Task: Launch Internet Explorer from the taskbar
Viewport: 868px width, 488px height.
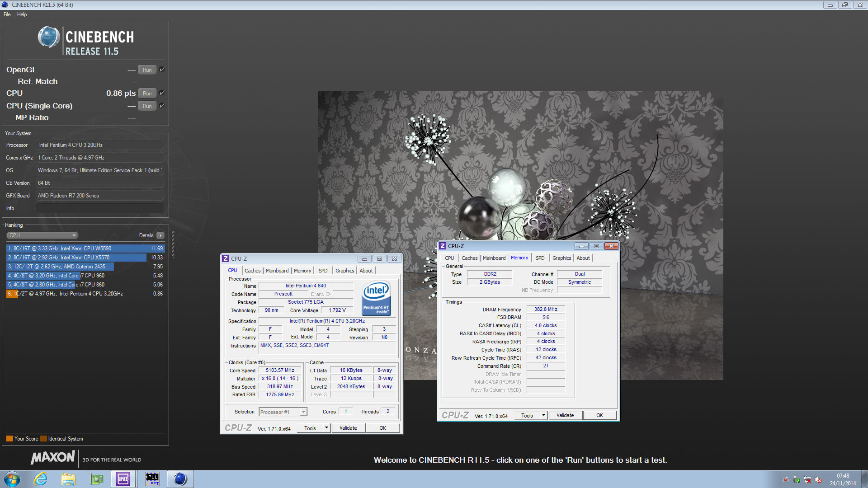Action: point(41,479)
